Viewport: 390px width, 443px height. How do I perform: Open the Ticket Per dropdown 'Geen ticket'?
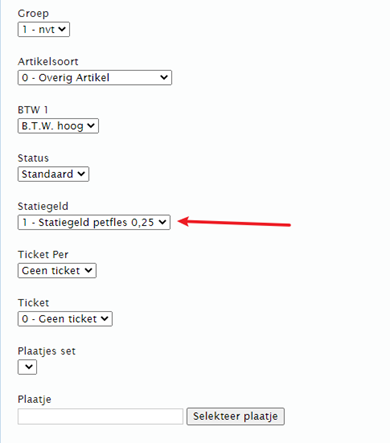(57, 270)
